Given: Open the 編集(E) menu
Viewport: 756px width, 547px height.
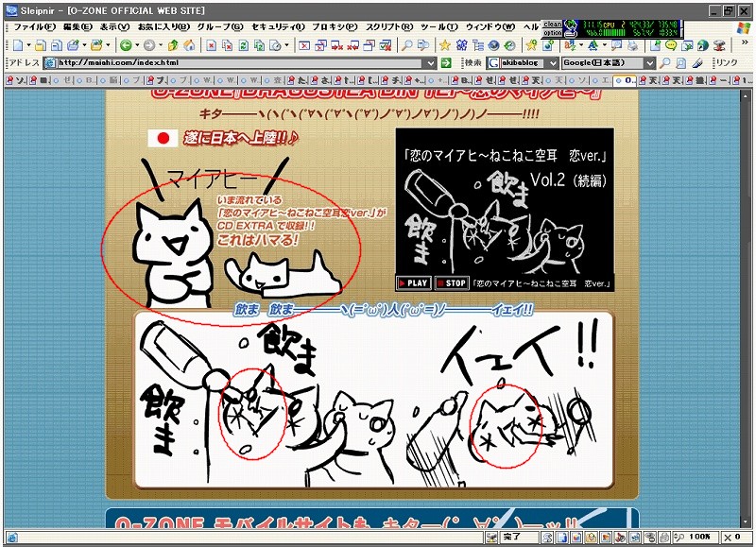Looking at the screenshot, I should pyautogui.click(x=77, y=27).
